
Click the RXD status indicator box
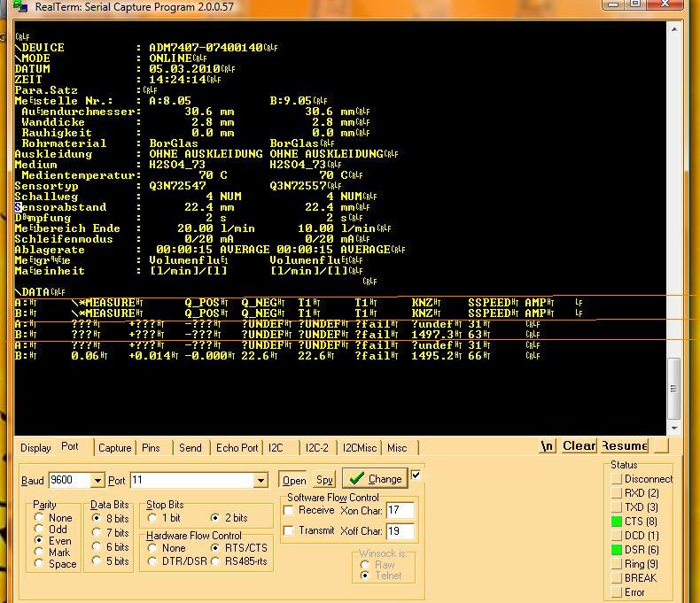coord(617,493)
